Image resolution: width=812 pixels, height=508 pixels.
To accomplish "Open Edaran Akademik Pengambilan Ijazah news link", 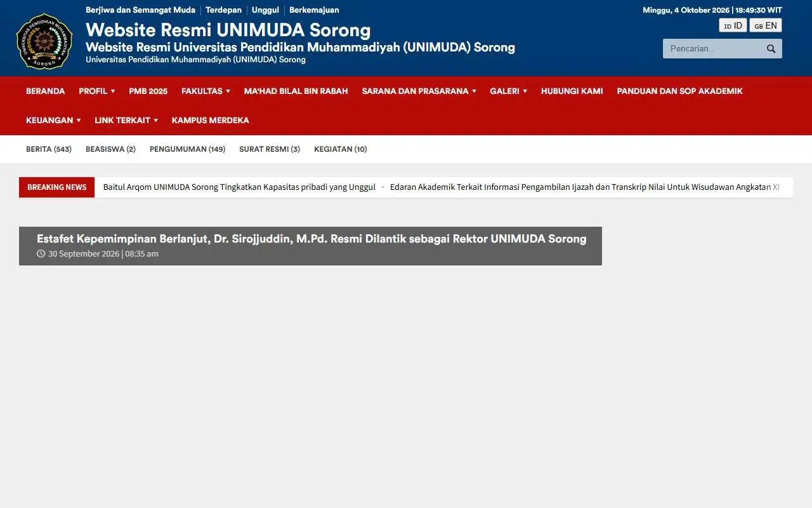I will click(x=585, y=187).
